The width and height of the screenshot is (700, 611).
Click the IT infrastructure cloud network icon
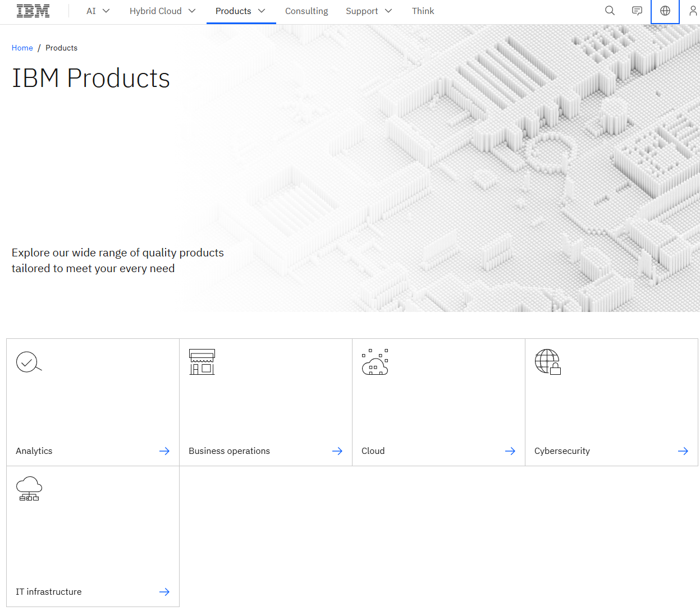click(x=29, y=489)
